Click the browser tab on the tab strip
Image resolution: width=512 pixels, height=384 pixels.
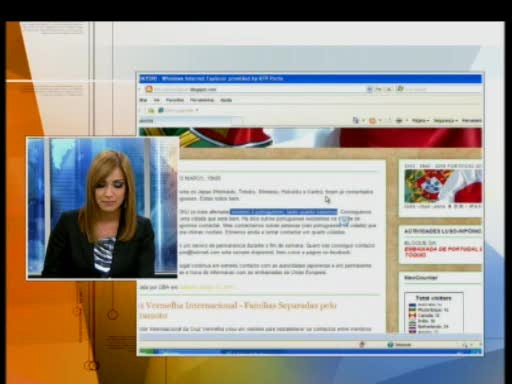click(x=188, y=121)
